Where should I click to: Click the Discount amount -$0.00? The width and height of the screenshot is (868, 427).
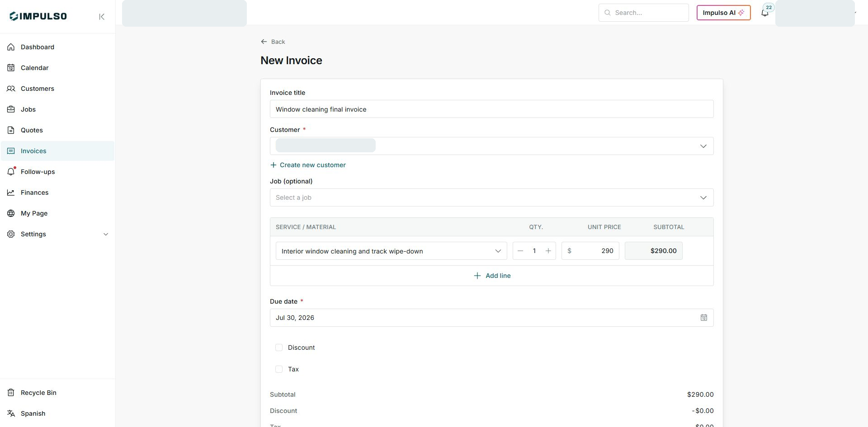703,411
